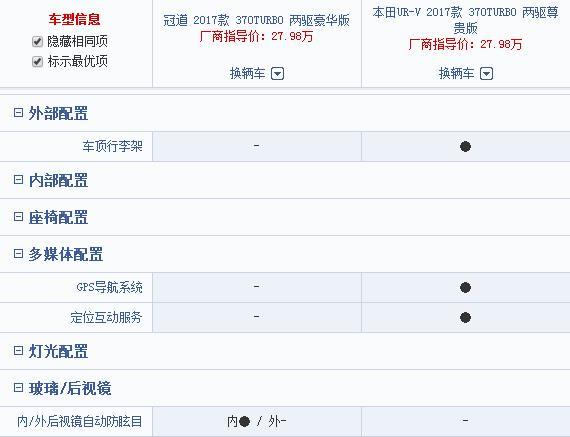Screen dimensions: 570x437
Task: Open 冠道 2017款 370TURBO 两驱豪华版 link
Action: pyautogui.click(x=256, y=20)
